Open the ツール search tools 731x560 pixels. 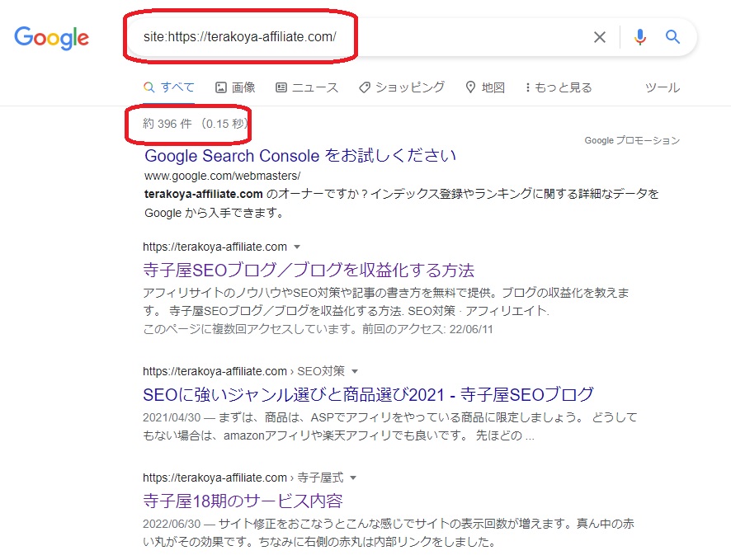(x=662, y=87)
